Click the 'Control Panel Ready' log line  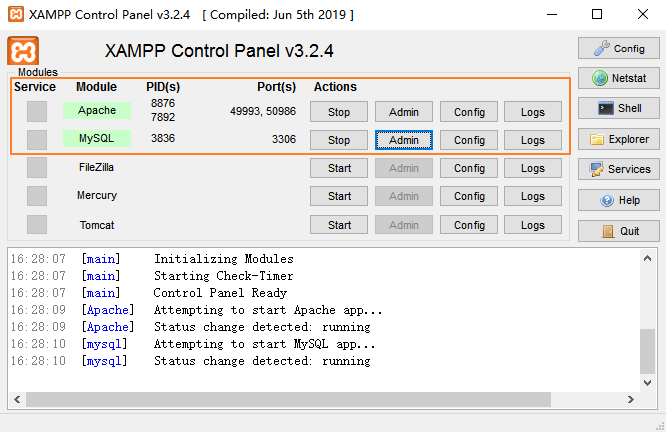point(220,293)
